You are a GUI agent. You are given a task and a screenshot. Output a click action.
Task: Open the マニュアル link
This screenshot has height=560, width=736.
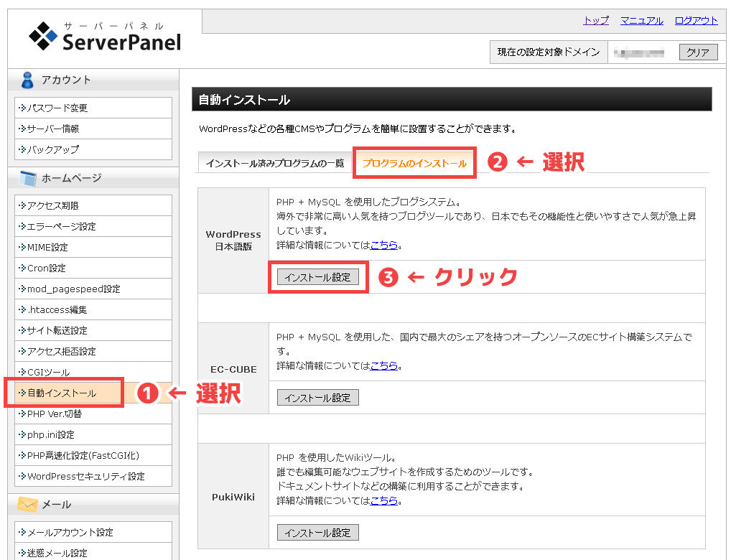pos(642,21)
